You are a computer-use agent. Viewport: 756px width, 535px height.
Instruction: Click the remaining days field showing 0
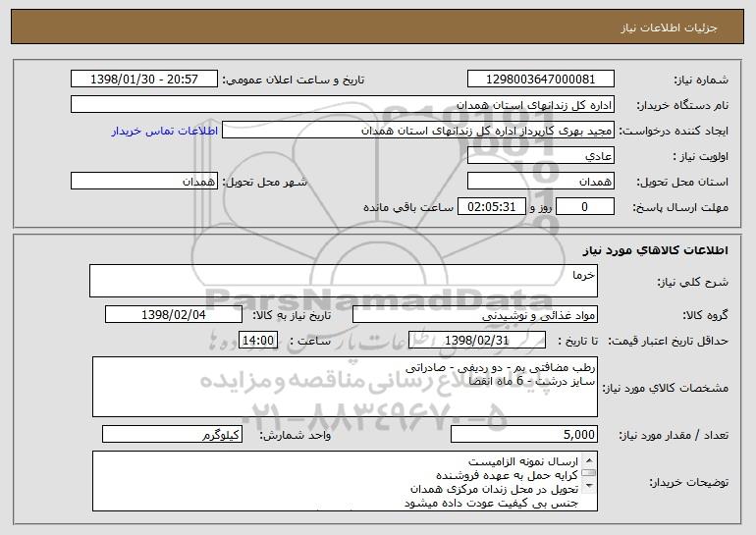pyautogui.click(x=585, y=207)
